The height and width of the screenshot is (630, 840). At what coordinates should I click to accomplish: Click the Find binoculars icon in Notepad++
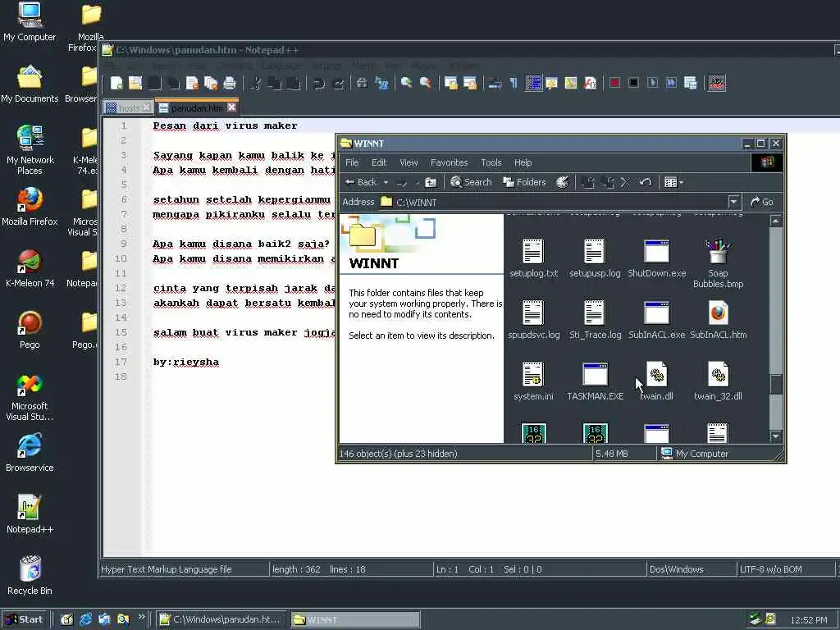pyautogui.click(x=362, y=83)
